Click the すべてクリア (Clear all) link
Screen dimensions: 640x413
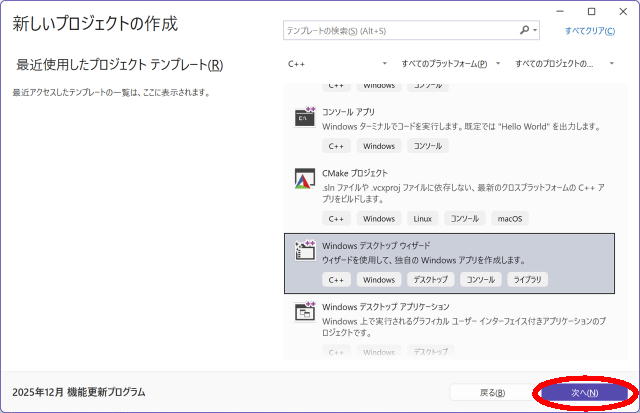point(590,32)
